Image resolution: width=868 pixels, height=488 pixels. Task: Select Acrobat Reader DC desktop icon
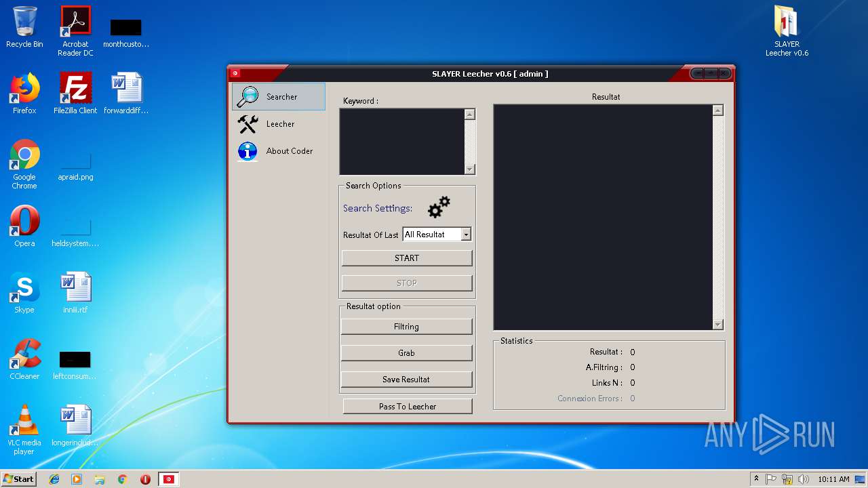pos(75,31)
